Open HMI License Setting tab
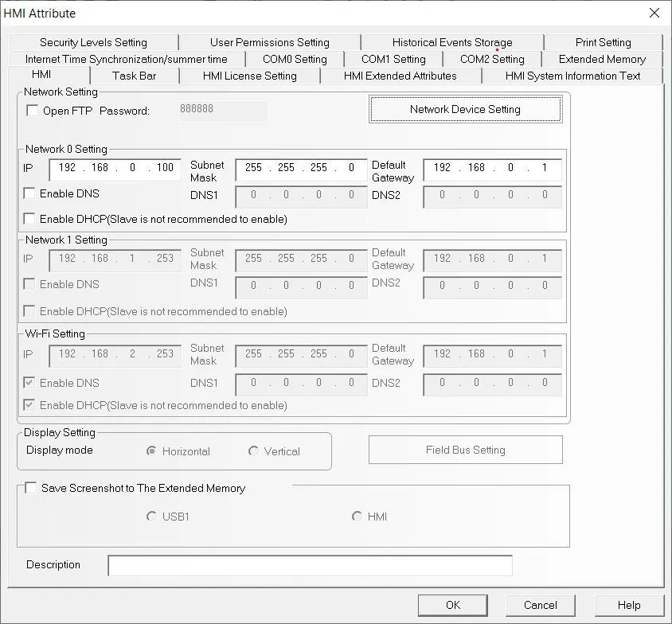This screenshot has height=624, width=672. [250, 76]
